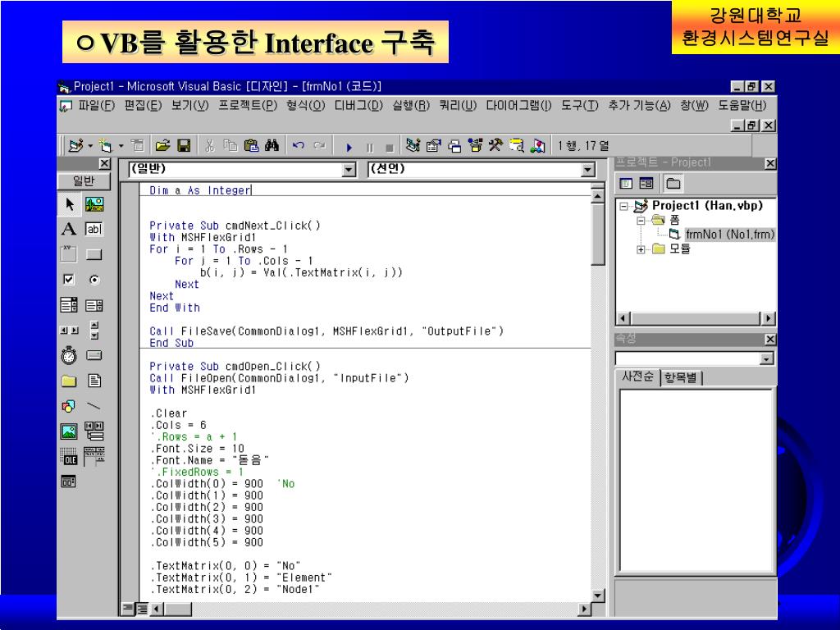Collapse the 폼 folder in project tree
The height and width of the screenshot is (630, 840).
pos(641,220)
